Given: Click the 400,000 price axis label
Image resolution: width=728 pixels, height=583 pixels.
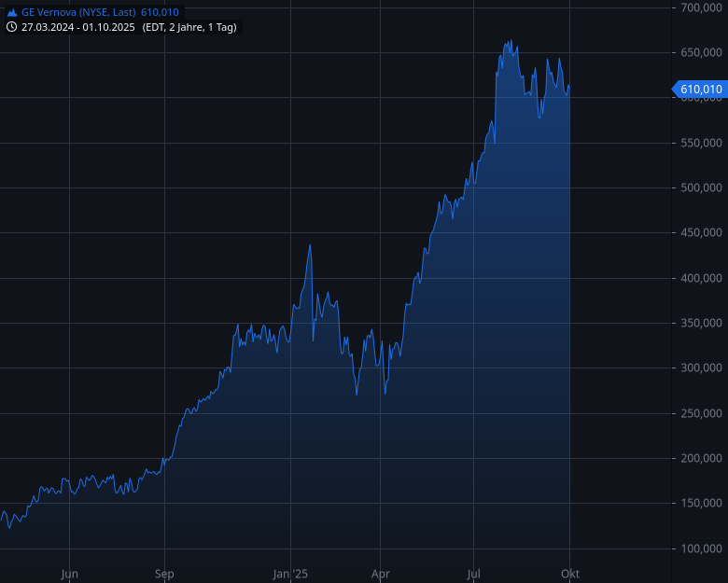Looking at the screenshot, I should [699, 278].
